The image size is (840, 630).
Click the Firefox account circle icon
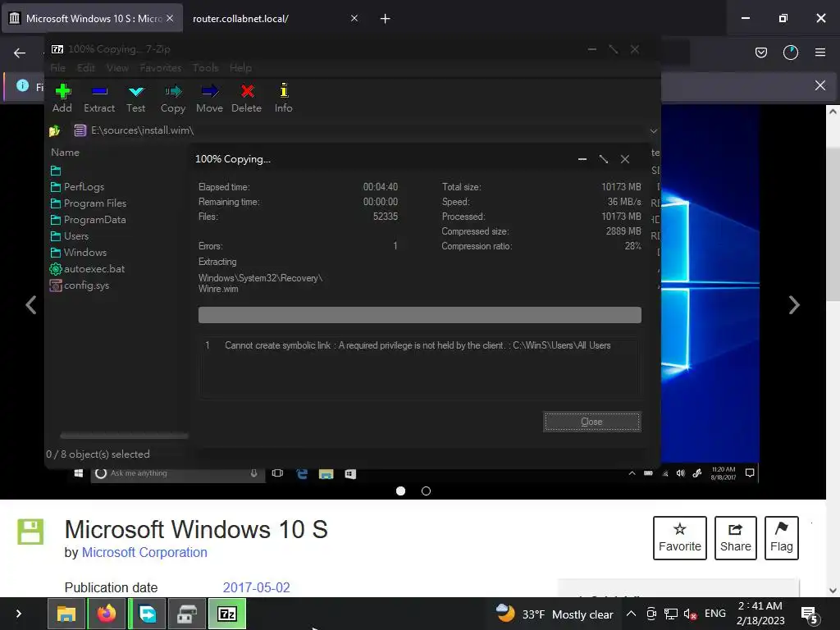[791, 52]
